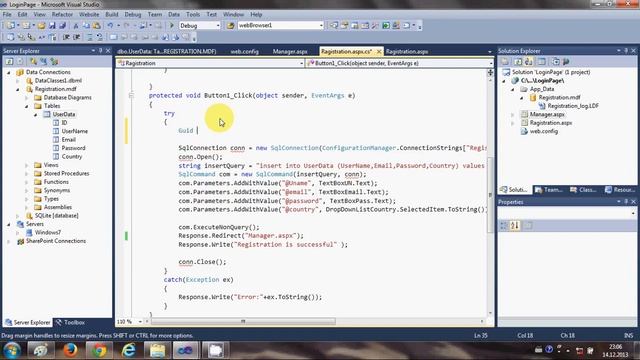Click Connect to Database icon in Server Explorer
Viewport: 640px width, 360px height.
click(33, 61)
